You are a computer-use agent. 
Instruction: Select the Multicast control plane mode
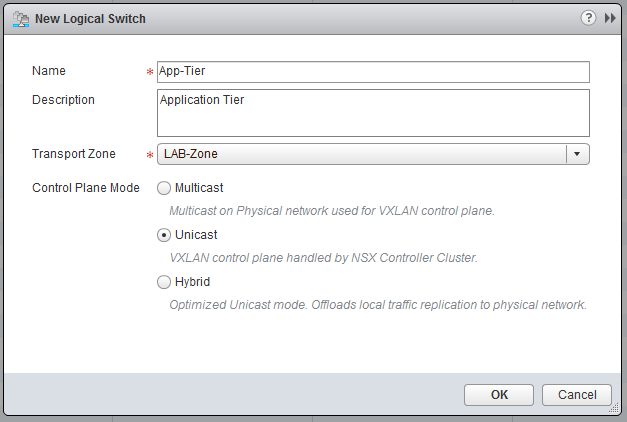tap(164, 187)
